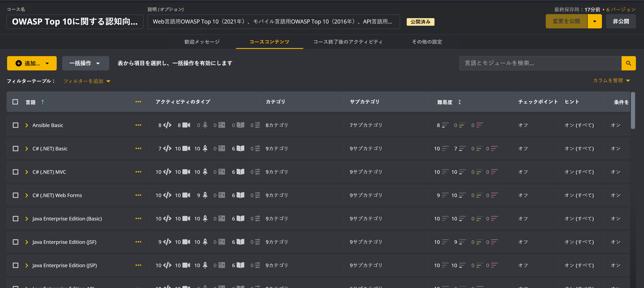Open the コース終了後のアクティビティ tab
Viewport: 644px width, 288px height.
(x=348, y=42)
